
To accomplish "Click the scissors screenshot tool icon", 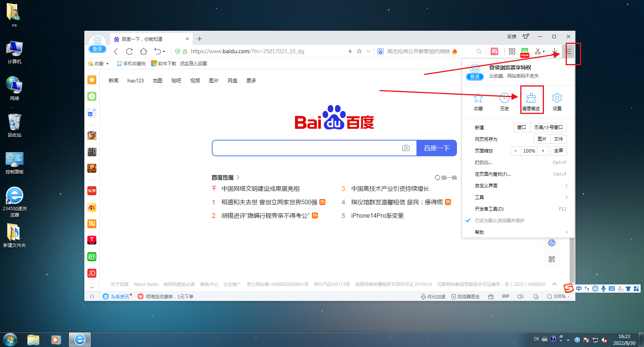I will [x=538, y=51].
